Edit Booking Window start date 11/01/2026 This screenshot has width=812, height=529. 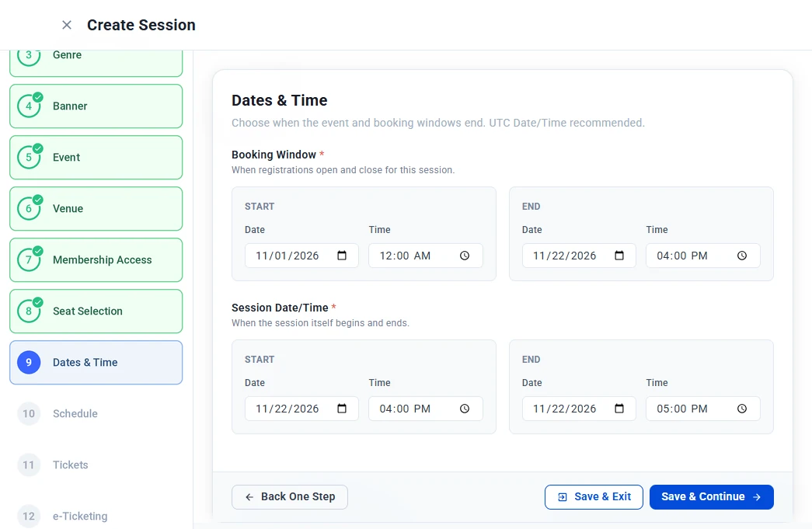301,256
